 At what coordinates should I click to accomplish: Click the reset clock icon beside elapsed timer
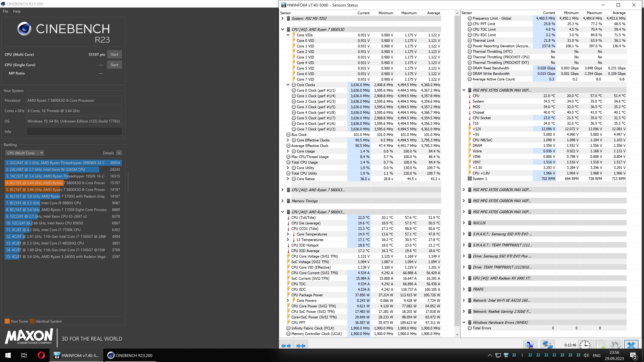[x=585, y=345]
